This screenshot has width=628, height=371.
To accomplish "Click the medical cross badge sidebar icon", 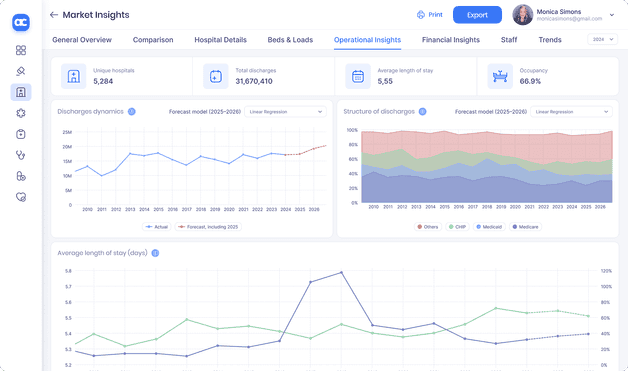I will 21,113.
